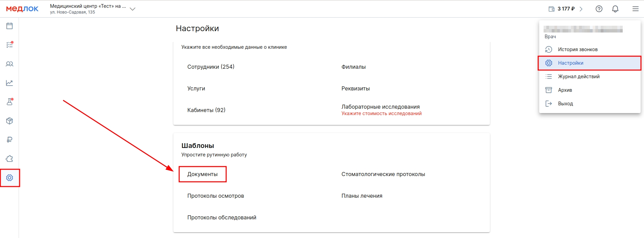Click Укажите стоимость исследований warning link

(x=381, y=113)
